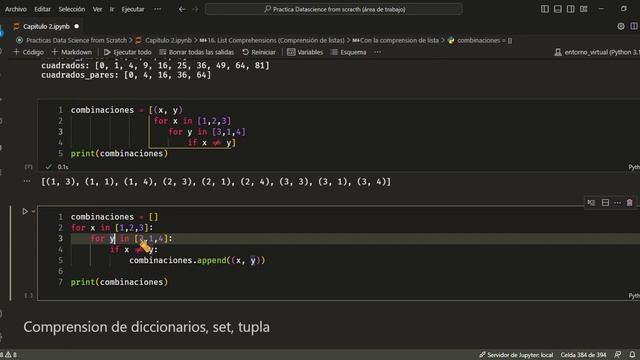Open the Esquema outline
The image size is (640, 360).
[x=349, y=52]
